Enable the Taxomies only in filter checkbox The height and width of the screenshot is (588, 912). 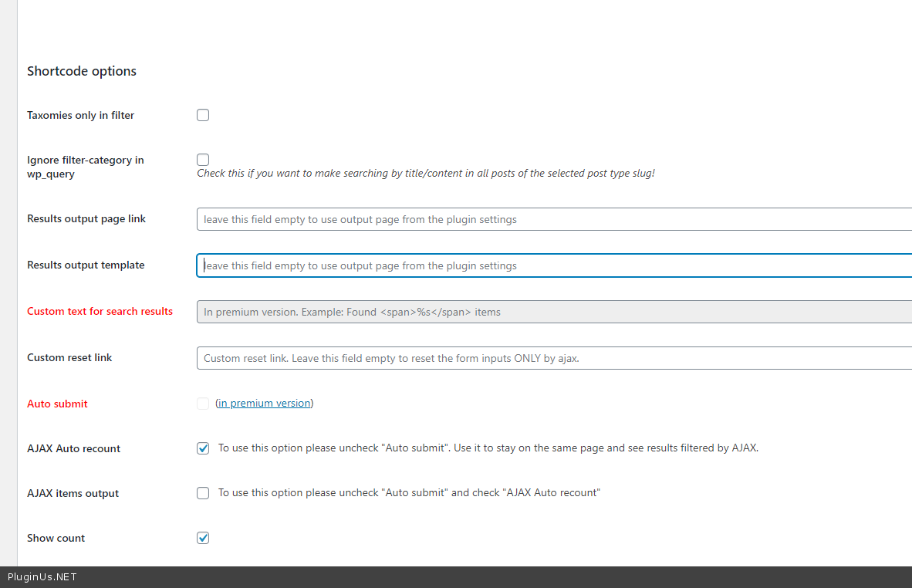[x=203, y=115]
